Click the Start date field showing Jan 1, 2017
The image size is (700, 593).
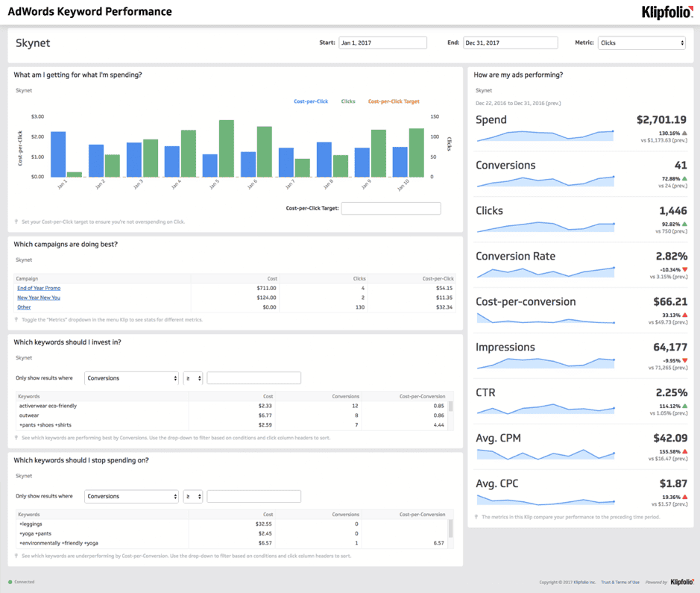(x=382, y=43)
